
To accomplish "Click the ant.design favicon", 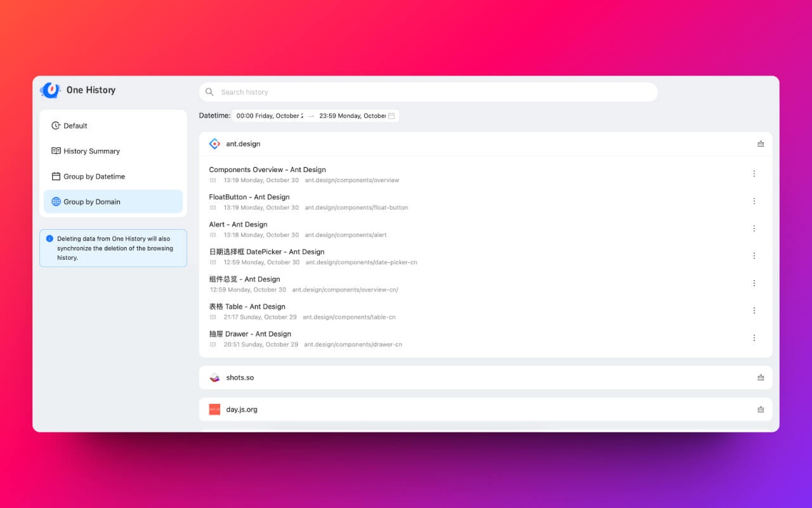I will tap(214, 144).
